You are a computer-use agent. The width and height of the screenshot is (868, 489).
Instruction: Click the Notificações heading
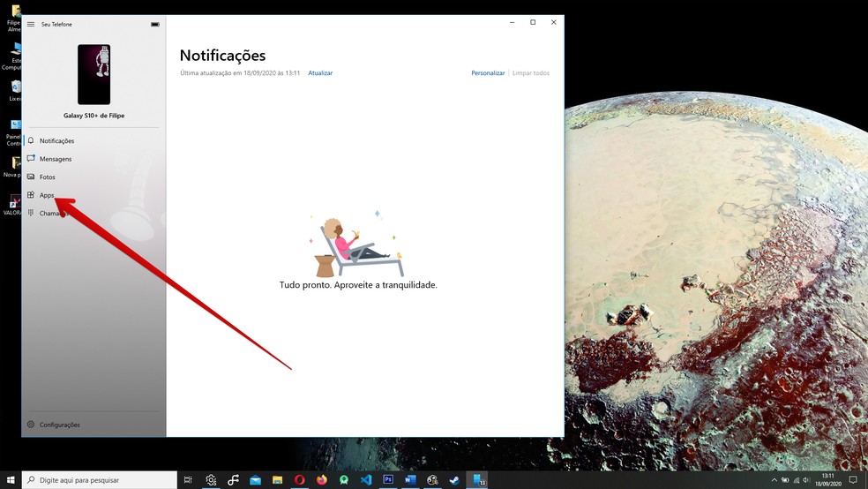click(x=222, y=56)
